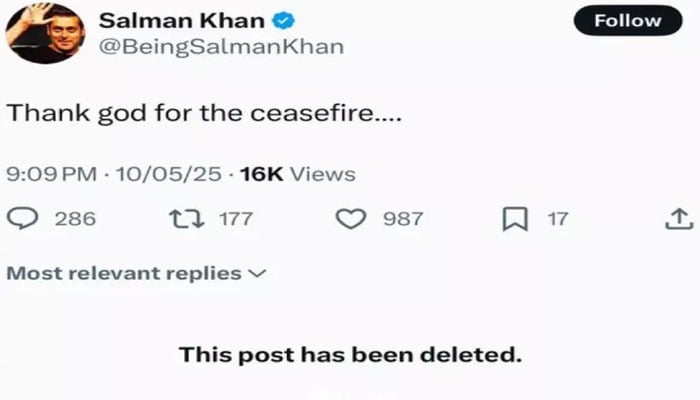This screenshot has width=700, height=400.
Task: Click the 10/05/25 post date
Action: [x=167, y=174]
